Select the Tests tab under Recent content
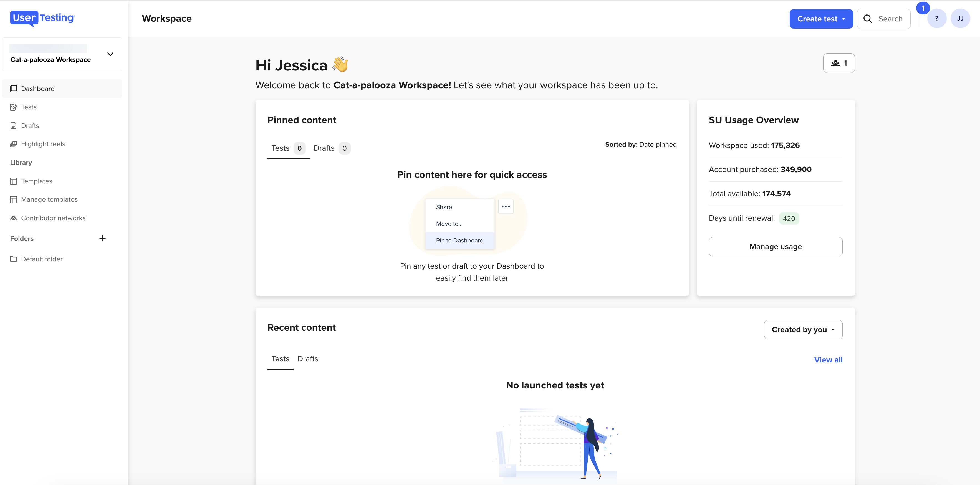The image size is (980, 485). coord(280,359)
